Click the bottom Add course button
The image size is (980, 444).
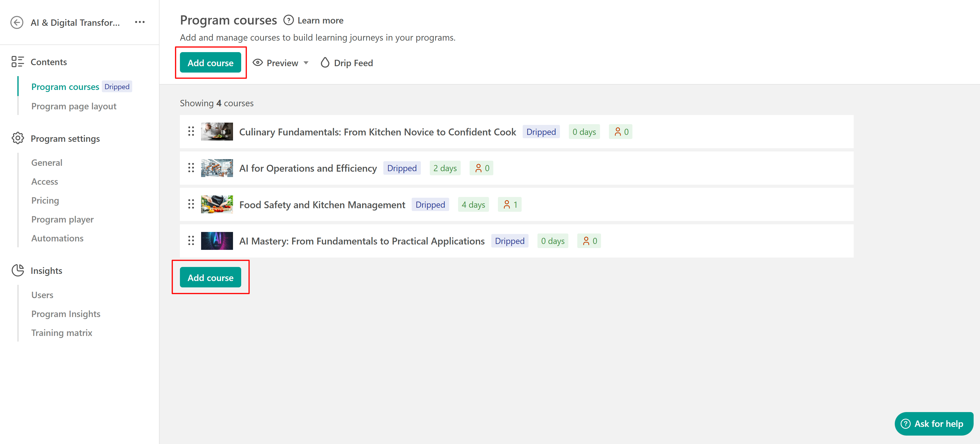point(210,278)
